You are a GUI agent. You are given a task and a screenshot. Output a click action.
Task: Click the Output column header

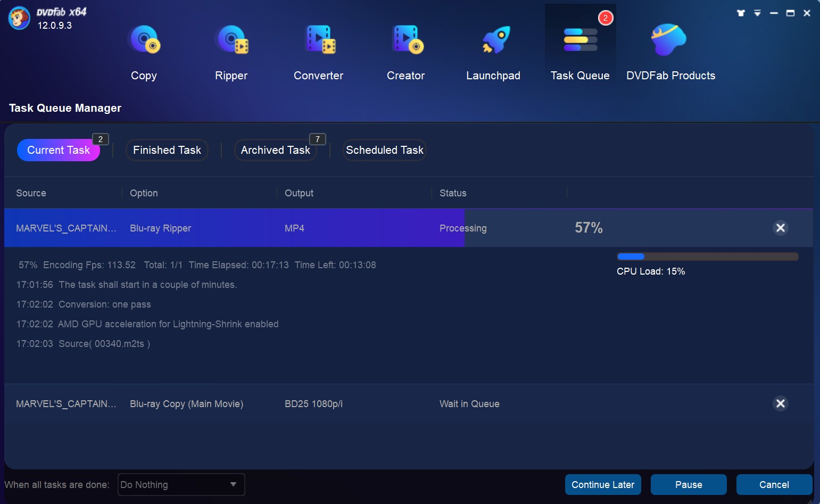(x=299, y=193)
